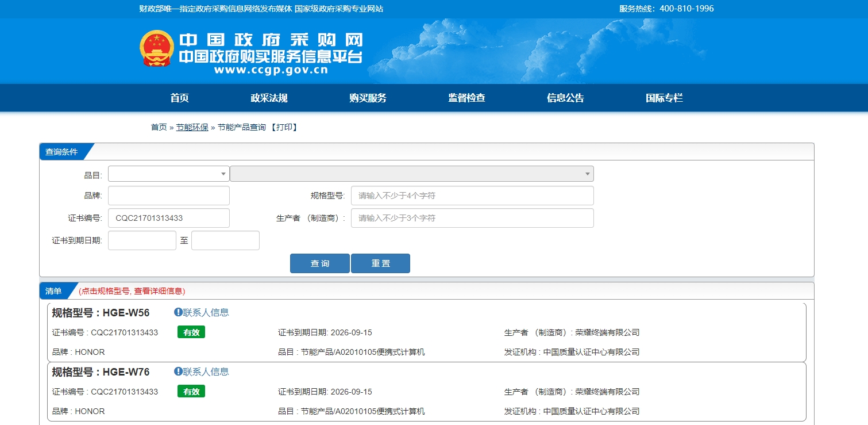Viewport: 868px width, 425px height.
Task: Open the 品目 category dropdown
Action: point(169,174)
